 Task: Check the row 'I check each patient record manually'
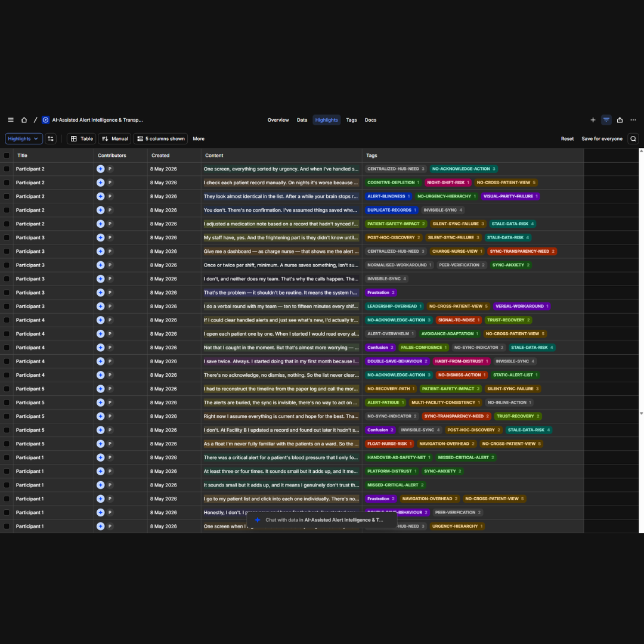(7, 183)
